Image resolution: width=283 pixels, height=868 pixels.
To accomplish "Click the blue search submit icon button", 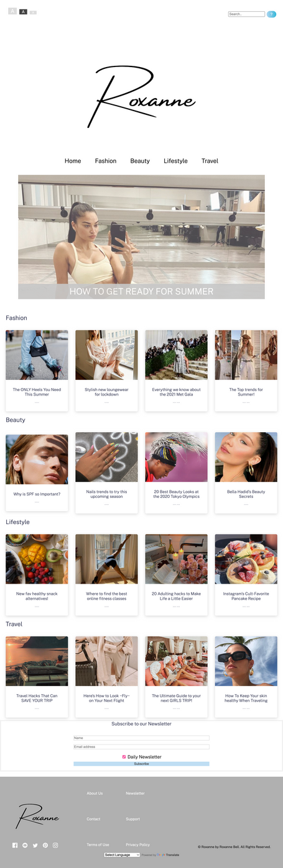I will [271, 14].
